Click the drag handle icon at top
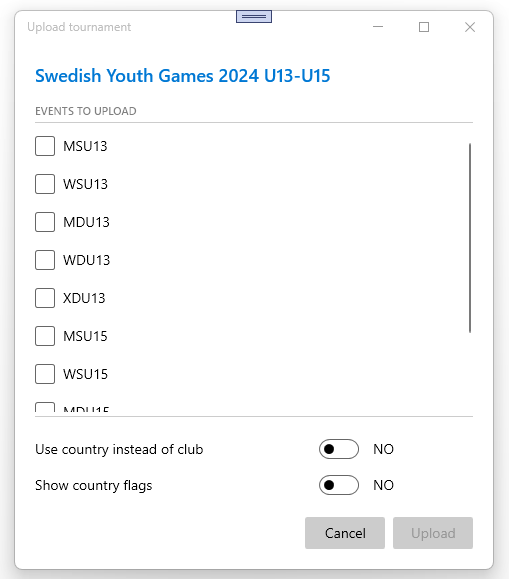Image resolution: width=509 pixels, height=579 pixels. [x=254, y=17]
